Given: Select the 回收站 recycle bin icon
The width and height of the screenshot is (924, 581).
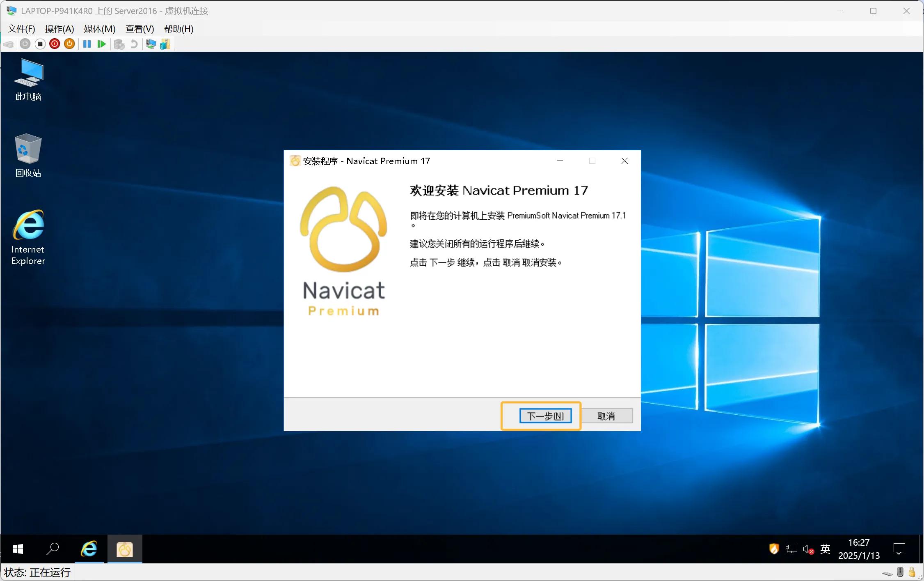Looking at the screenshot, I should (x=28, y=155).
